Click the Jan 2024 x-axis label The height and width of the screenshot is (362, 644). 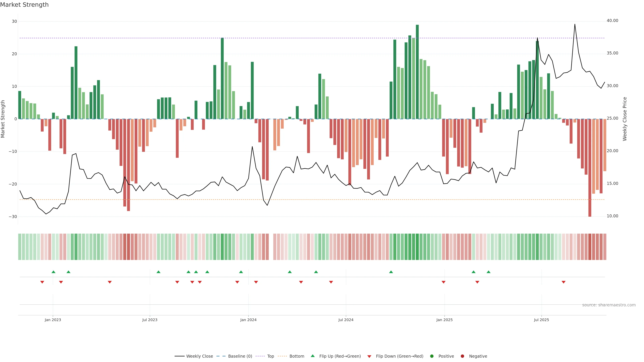[x=248, y=320]
